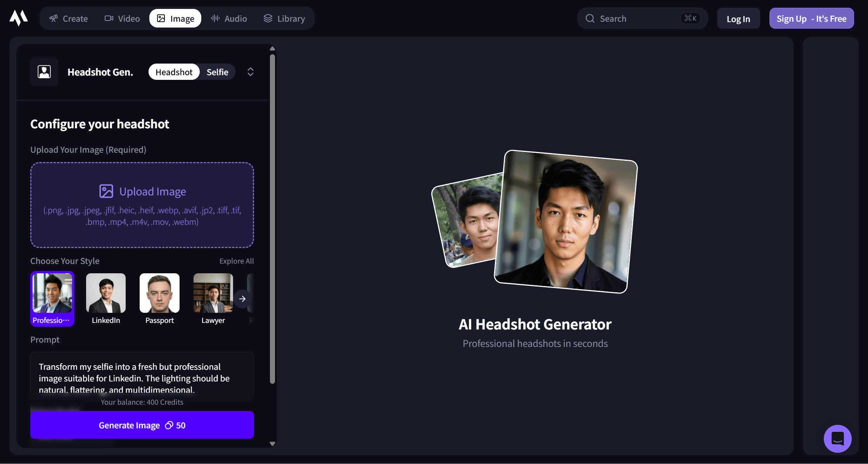Image resolution: width=868 pixels, height=464 pixels.
Task: Click Generate Image button
Action: click(142, 425)
